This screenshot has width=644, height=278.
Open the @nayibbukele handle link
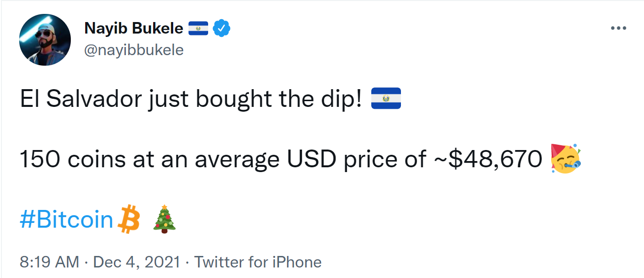(x=133, y=50)
